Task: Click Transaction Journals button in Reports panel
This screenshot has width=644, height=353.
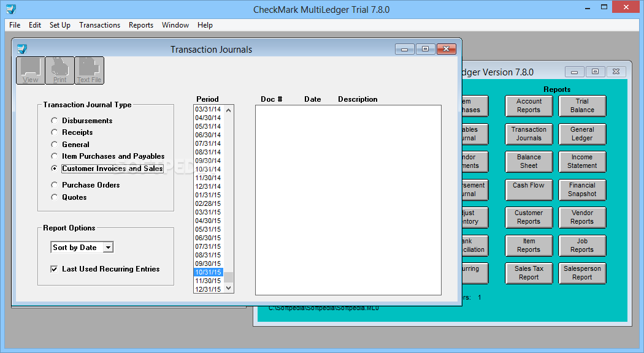Action: 529,134
